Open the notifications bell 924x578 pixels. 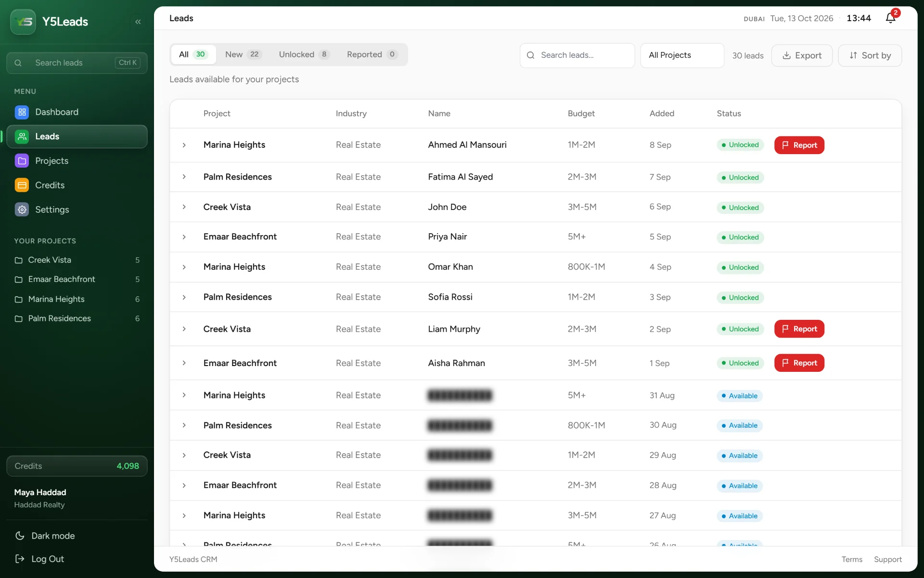coord(891,18)
